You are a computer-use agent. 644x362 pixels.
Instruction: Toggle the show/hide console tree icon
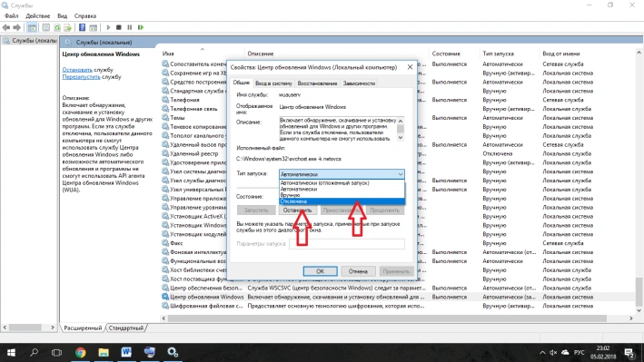[32, 27]
